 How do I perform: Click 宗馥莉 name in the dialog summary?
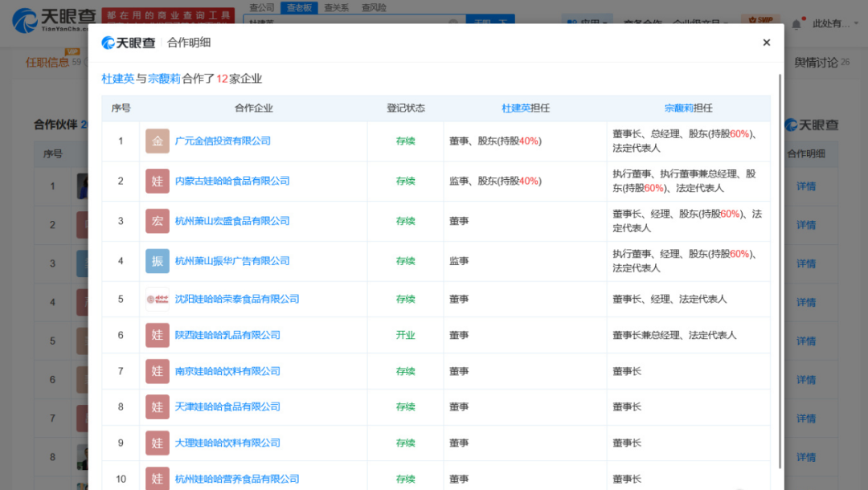point(165,79)
